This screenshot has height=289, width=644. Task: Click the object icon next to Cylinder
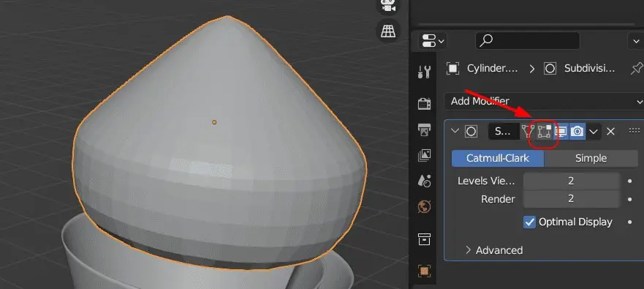[453, 69]
